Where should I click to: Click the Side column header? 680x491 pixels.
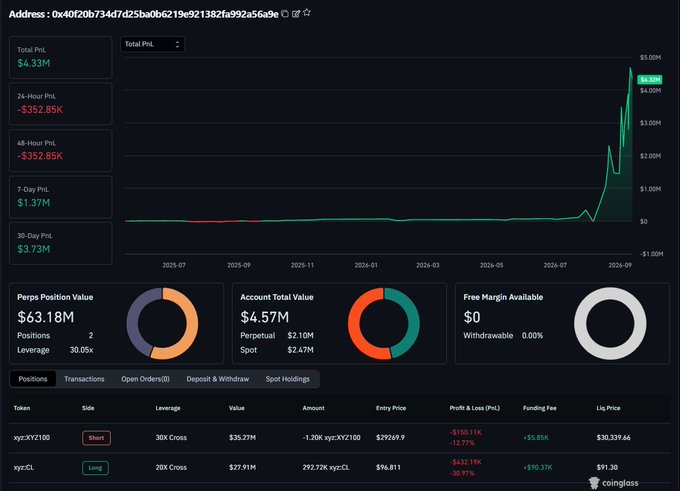88,408
